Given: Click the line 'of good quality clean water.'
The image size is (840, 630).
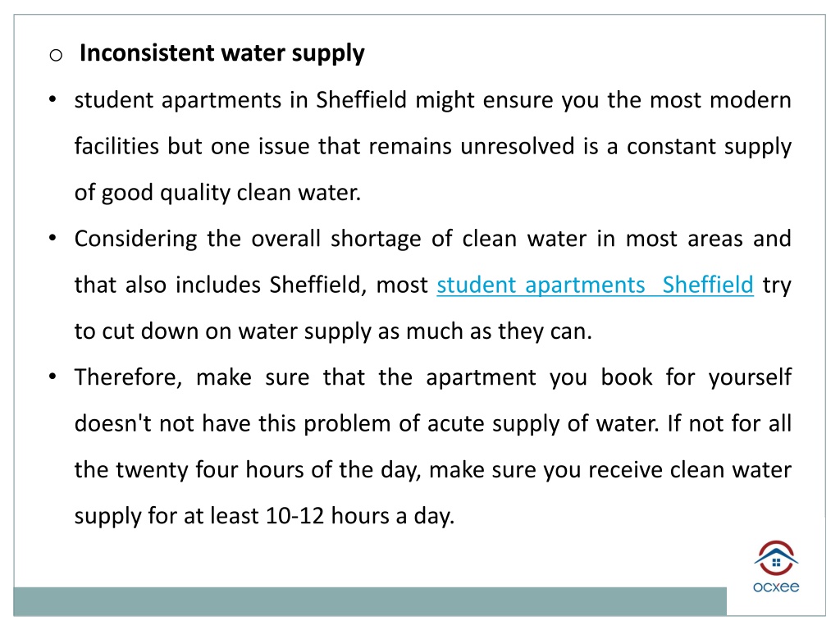Looking at the screenshot, I should pyautogui.click(x=217, y=193).
